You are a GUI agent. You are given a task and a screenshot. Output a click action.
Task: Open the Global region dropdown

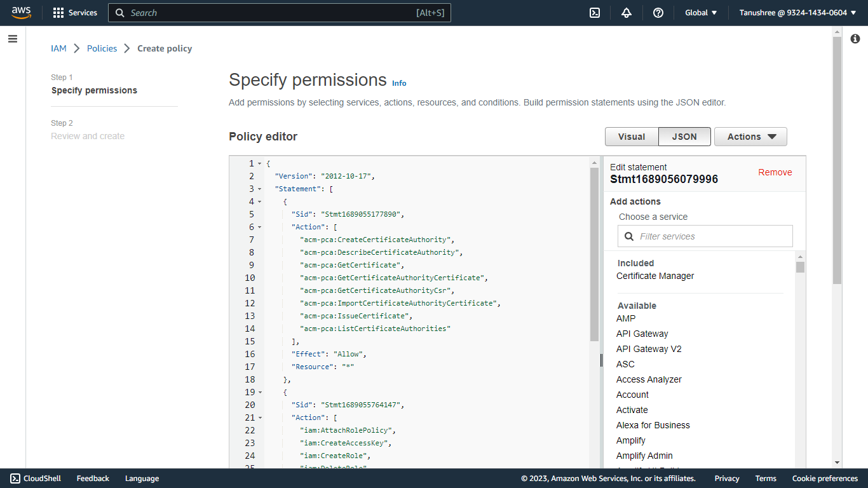tap(701, 13)
